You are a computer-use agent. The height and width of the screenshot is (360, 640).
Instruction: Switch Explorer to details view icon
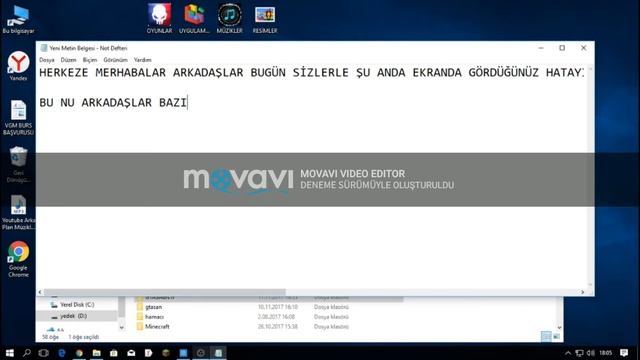click(545, 336)
